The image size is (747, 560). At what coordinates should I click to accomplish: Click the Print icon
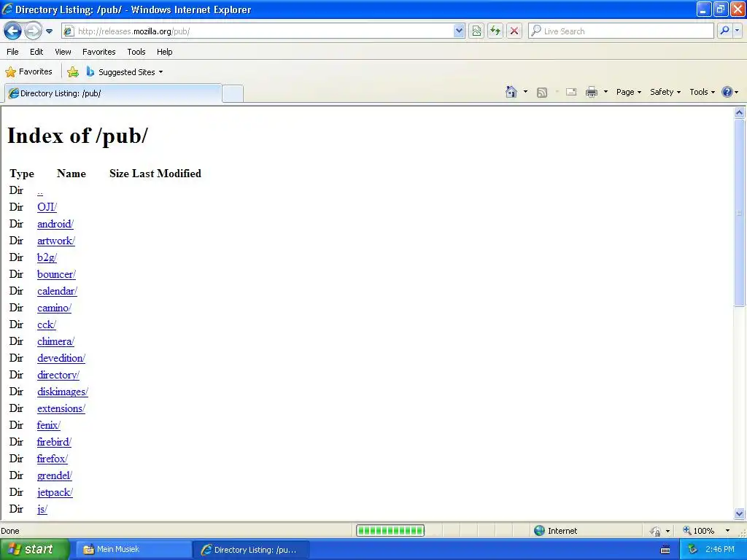591,92
